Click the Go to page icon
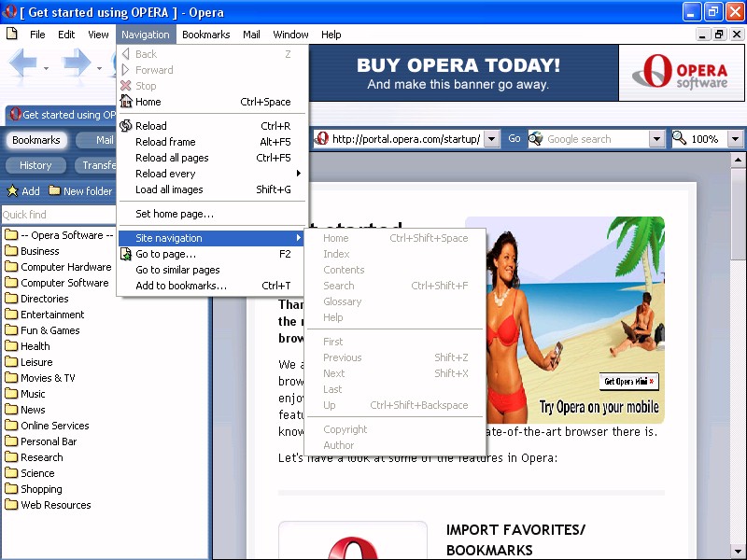The image size is (747, 560). 126,254
